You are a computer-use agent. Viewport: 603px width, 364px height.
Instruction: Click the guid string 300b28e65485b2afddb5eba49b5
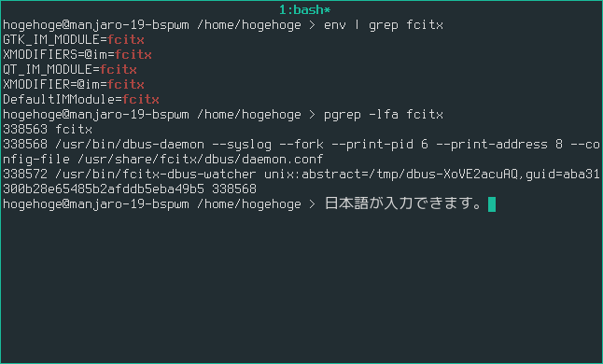(x=104, y=189)
